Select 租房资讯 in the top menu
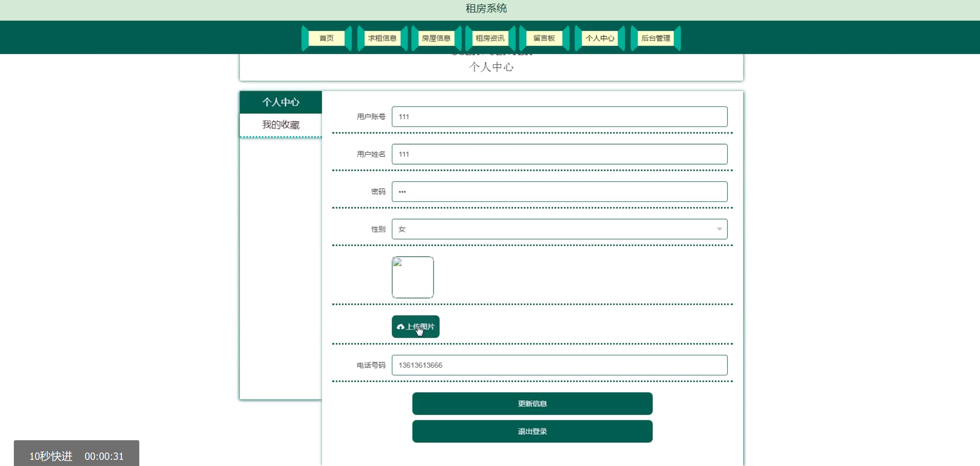 click(490, 38)
